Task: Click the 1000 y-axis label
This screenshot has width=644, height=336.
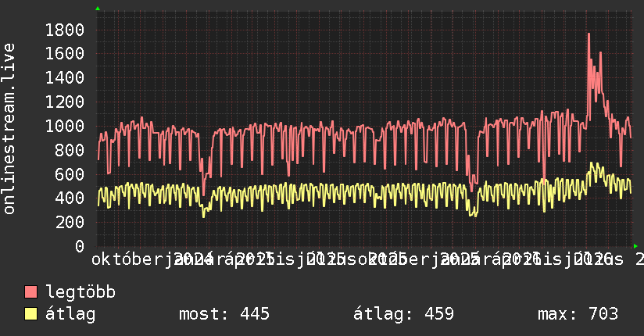Action: [65, 126]
